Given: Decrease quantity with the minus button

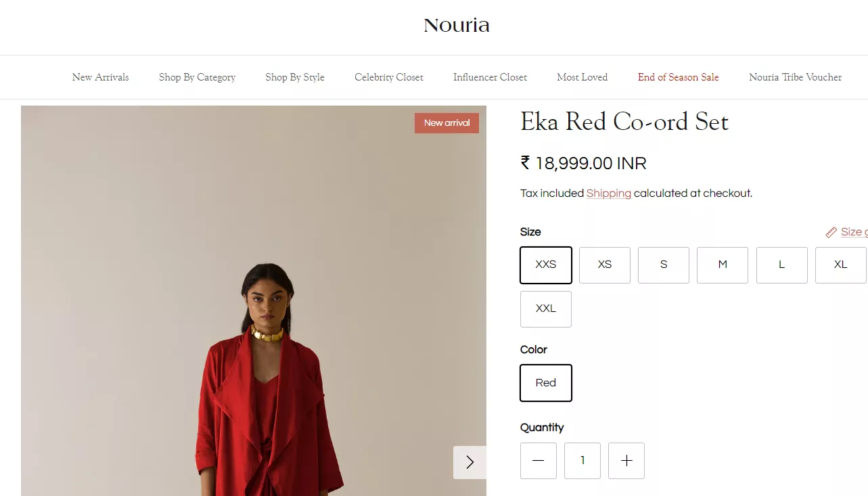Looking at the screenshot, I should click(x=539, y=461).
